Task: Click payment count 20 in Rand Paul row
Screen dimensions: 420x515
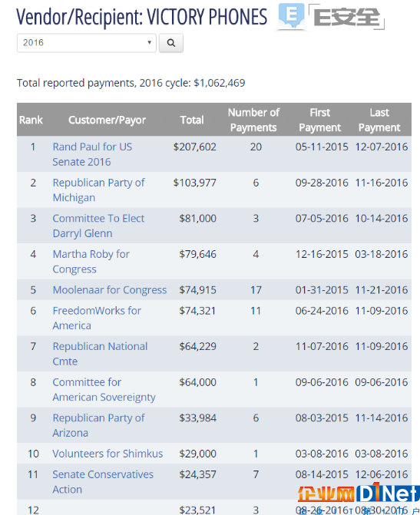Action: [x=256, y=147]
